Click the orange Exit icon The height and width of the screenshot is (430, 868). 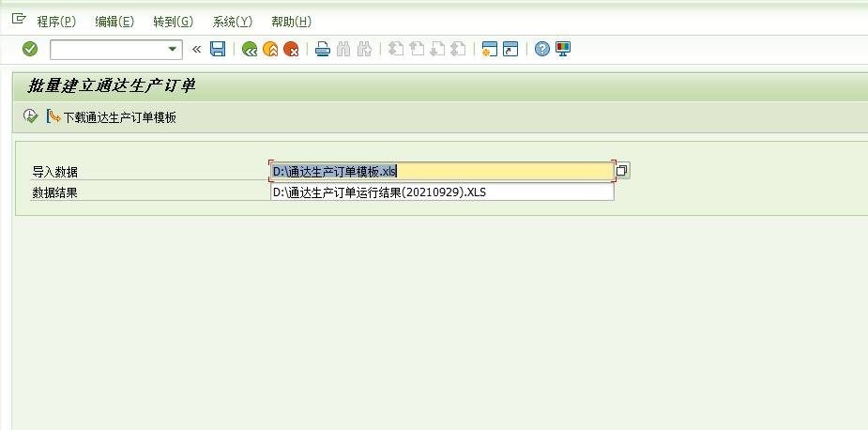[270, 50]
